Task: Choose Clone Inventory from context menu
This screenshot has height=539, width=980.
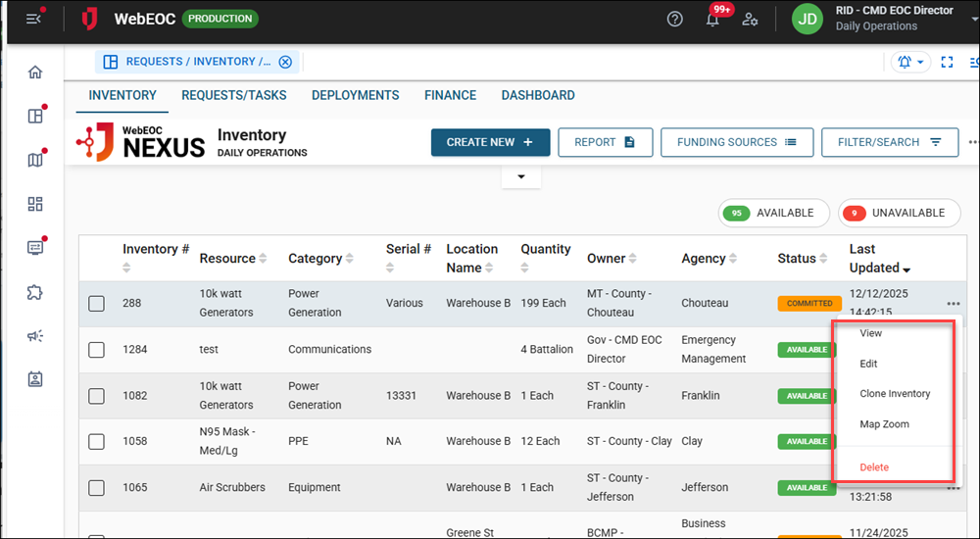Action: coord(895,394)
